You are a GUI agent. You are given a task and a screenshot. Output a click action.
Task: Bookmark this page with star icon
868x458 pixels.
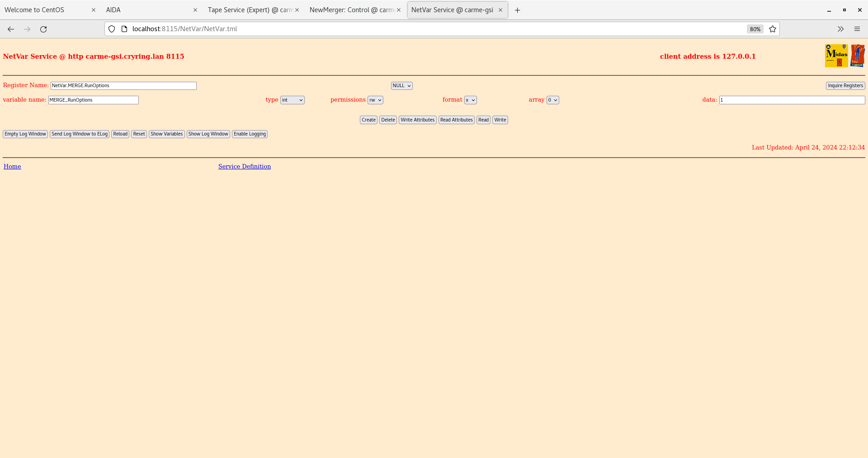coord(773,29)
